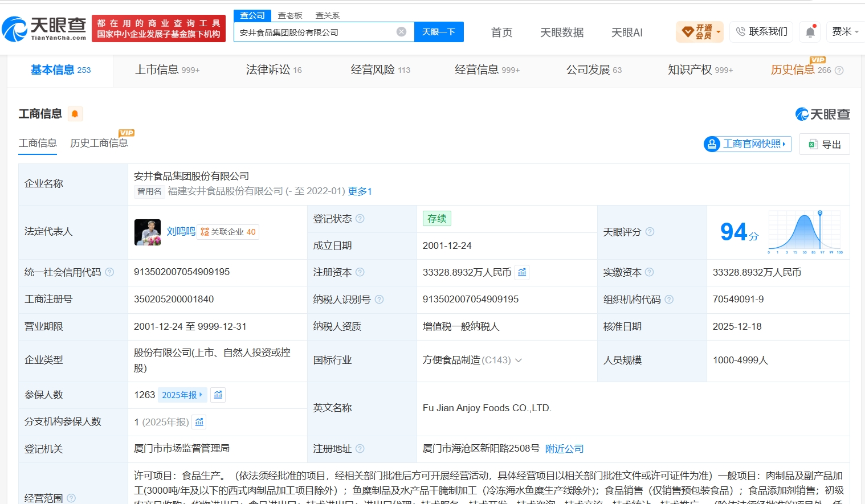Click the 关联企业 network icon
Screen dimensions: 865x504
click(x=205, y=232)
